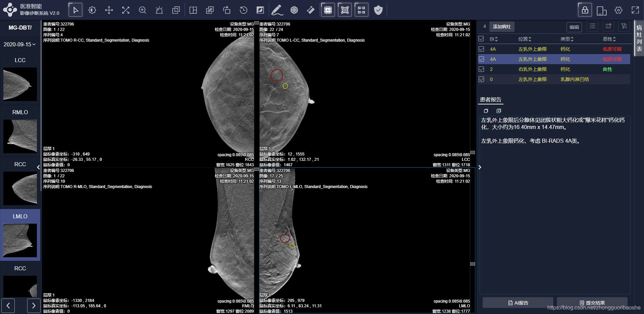The height and width of the screenshot is (314, 644).
Task: Select the ruler measurement tool
Action: tap(311, 10)
